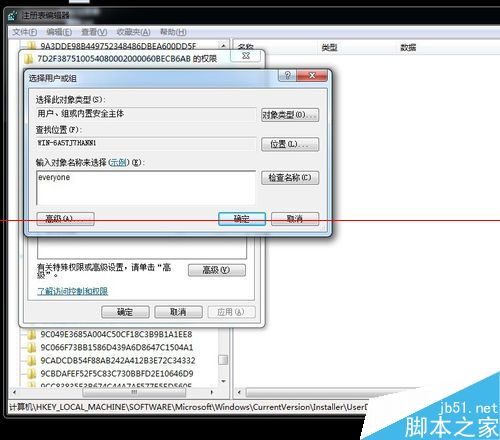Screen dimensions: 500x440
Task: Open the 示例 examples link
Action: tap(118, 162)
